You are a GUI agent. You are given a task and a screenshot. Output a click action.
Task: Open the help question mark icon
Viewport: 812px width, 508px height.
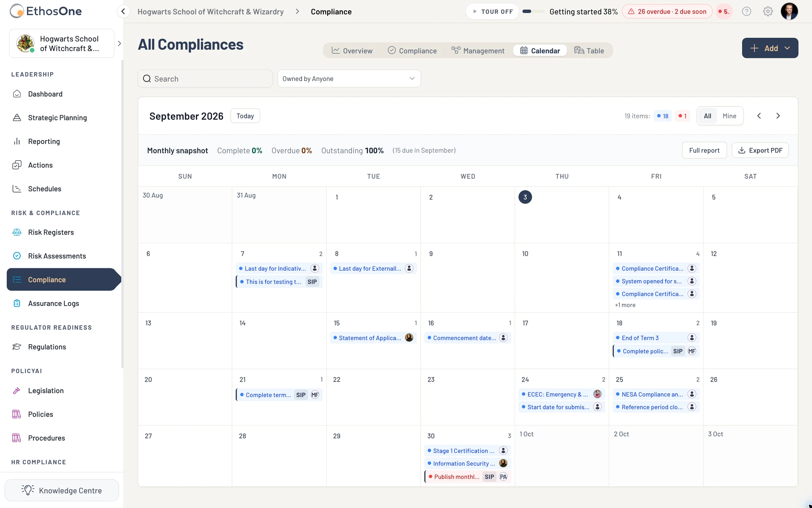point(746,11)
